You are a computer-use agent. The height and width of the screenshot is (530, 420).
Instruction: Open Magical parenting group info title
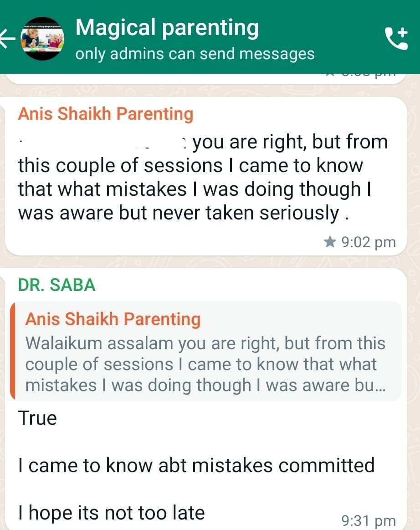pyautogui.click(x=167, y=28)
